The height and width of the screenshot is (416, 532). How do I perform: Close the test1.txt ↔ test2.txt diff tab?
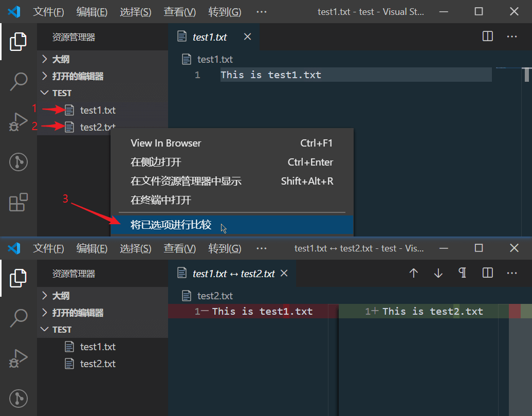click(284, 273)
